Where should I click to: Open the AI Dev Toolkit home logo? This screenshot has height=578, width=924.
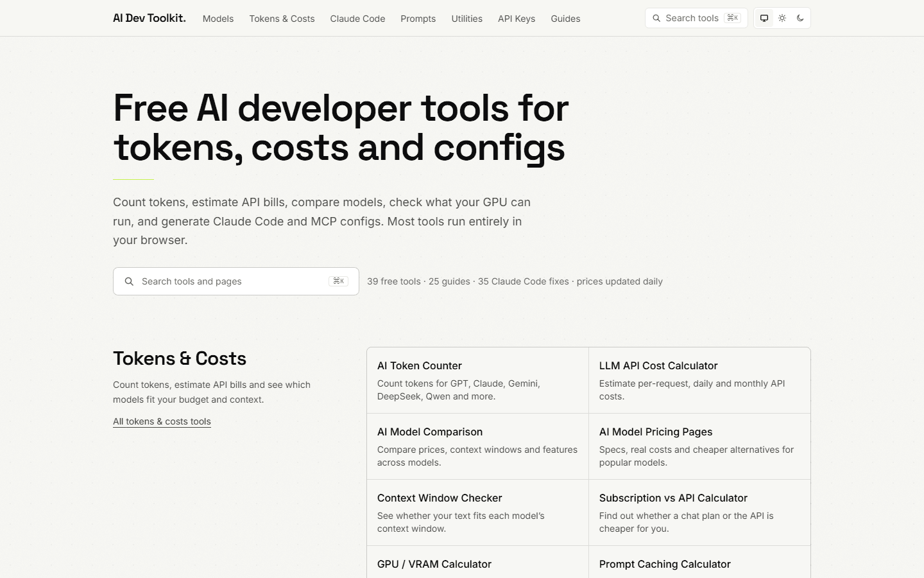coord(150,18)
